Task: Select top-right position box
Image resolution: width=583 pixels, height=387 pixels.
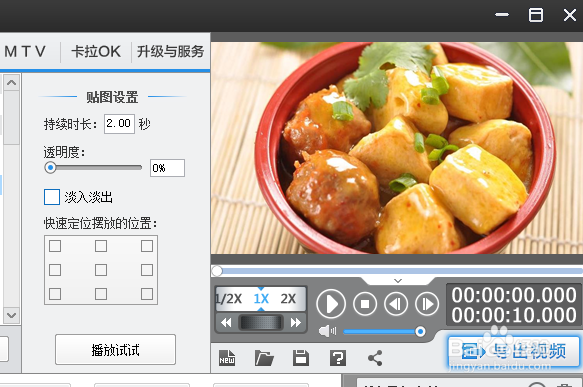Action: (x=147, y=246)
